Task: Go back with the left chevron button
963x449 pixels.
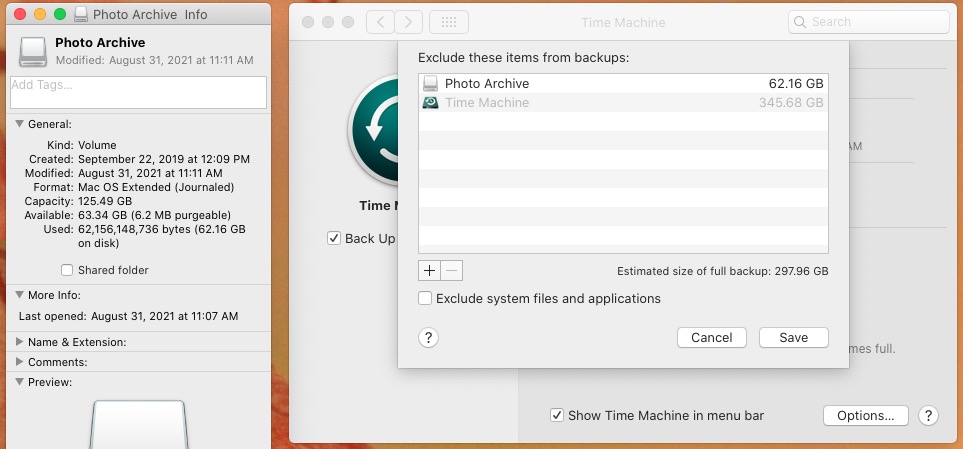Action: click(381, 23)
